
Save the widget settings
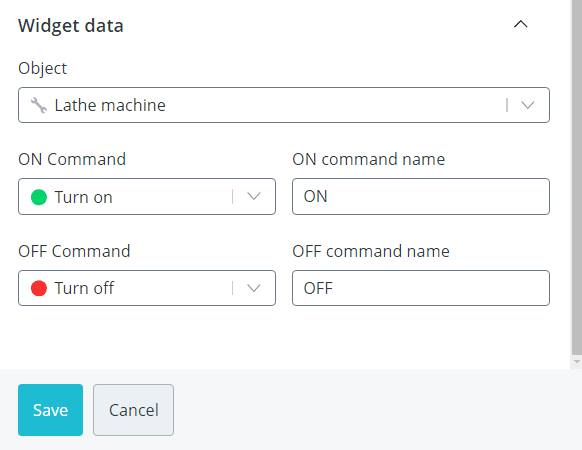click(50, 410)
